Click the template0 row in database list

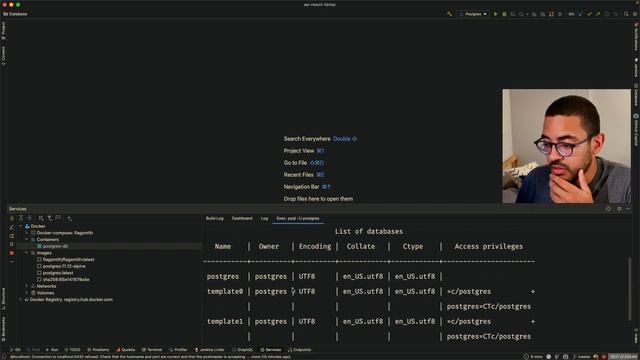coord(370,291)
